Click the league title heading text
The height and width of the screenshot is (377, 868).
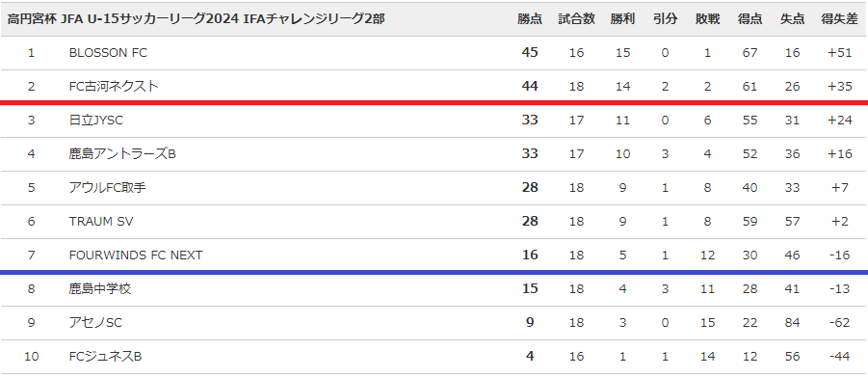[196, 19]
